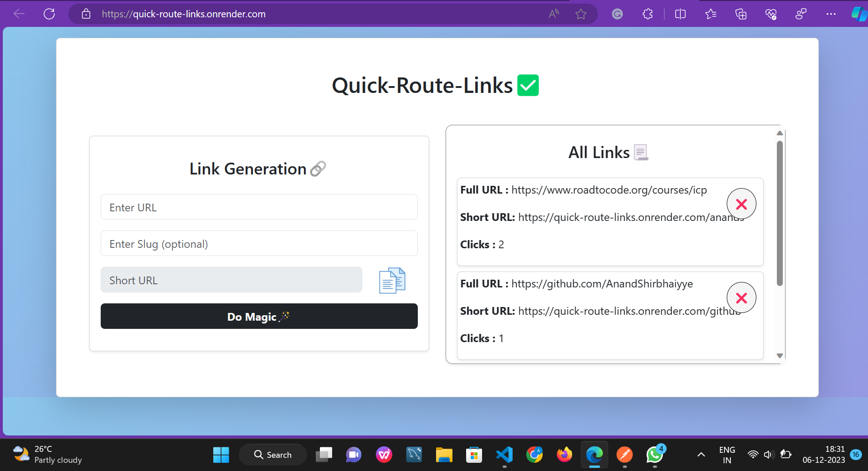Open the browser Extensions puzzle icon
This screenshot has height=471, width=868.
click(647, 14)
